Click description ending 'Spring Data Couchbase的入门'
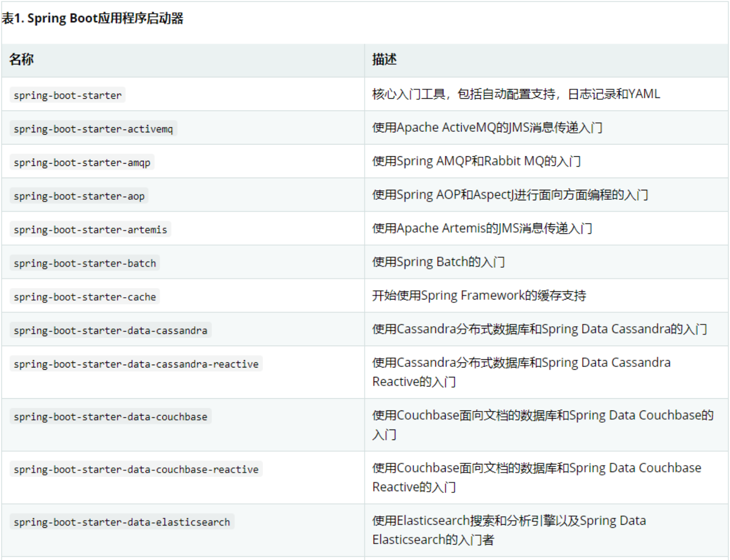 [543, 425]
